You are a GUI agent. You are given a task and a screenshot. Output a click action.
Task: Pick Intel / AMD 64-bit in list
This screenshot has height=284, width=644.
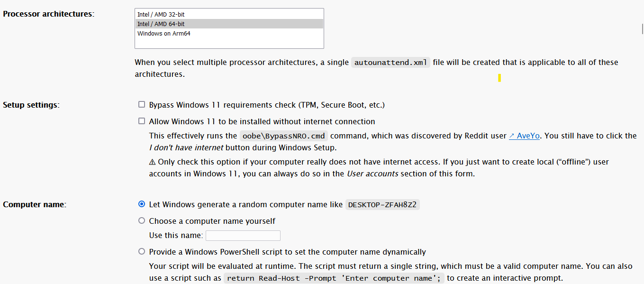tap(161, 24)
